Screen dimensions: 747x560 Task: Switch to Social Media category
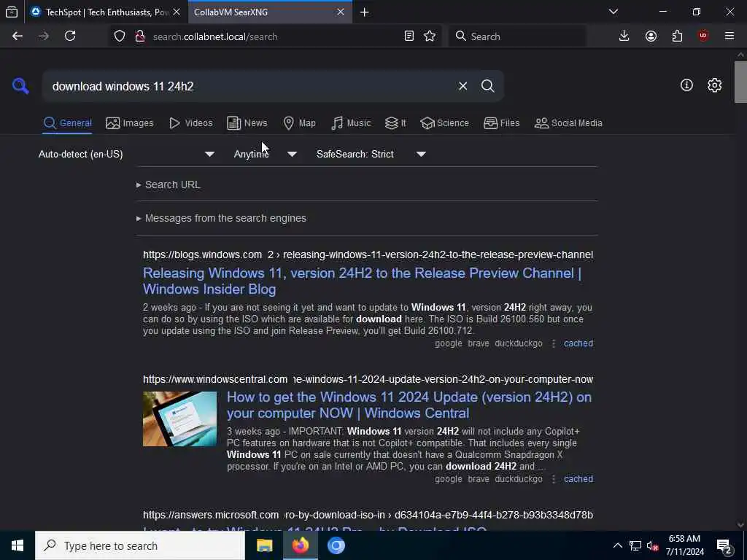[568, 122]
